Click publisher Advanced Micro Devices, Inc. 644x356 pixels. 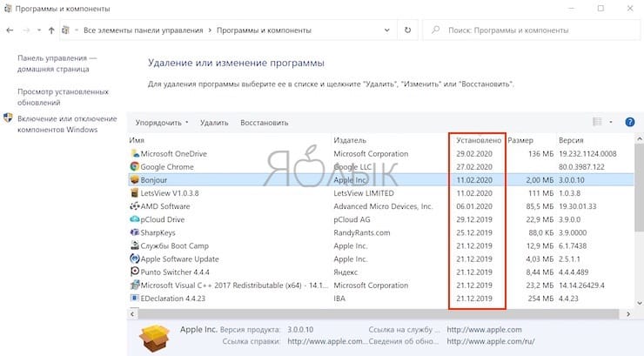(x=383, y=206)
